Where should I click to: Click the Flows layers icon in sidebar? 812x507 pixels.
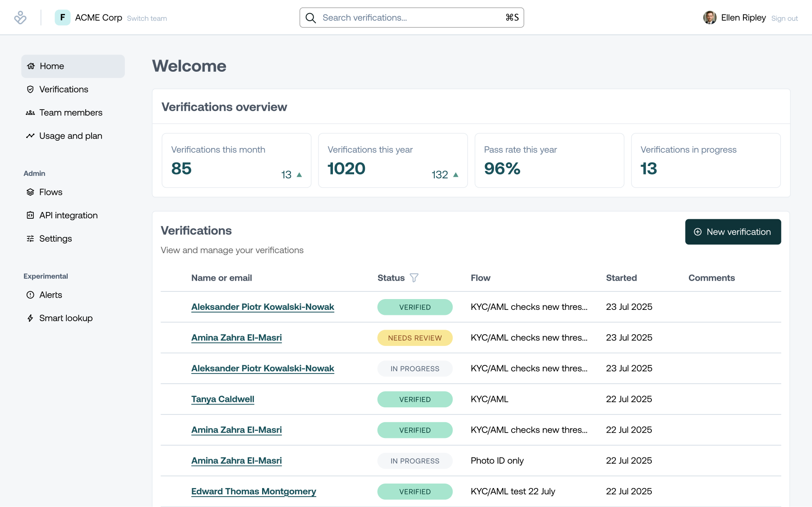[30, 192]
